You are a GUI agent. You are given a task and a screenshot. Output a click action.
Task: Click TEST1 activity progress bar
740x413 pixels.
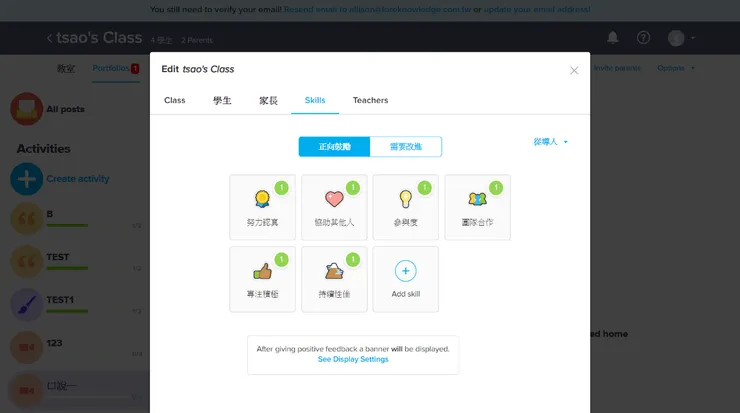click(67, 311)
